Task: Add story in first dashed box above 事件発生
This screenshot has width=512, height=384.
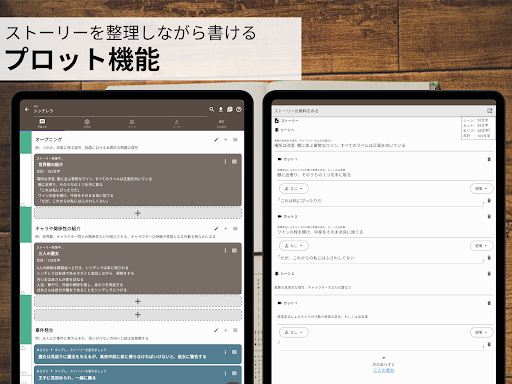Action: [138, 301]
